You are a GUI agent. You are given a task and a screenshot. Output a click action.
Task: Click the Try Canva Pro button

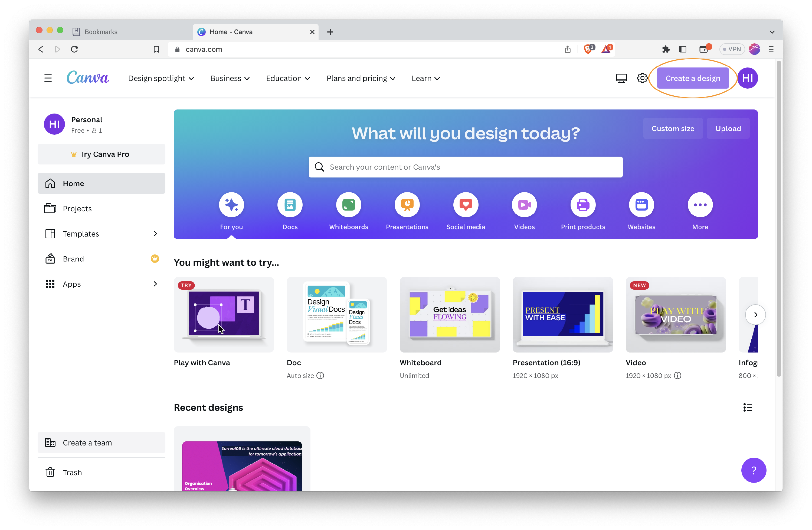pos(101,154)
